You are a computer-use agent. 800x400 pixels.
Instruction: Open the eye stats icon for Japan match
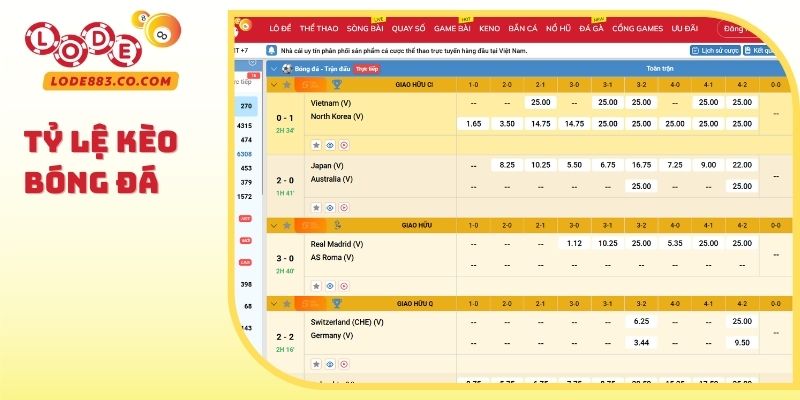[330, 208]
